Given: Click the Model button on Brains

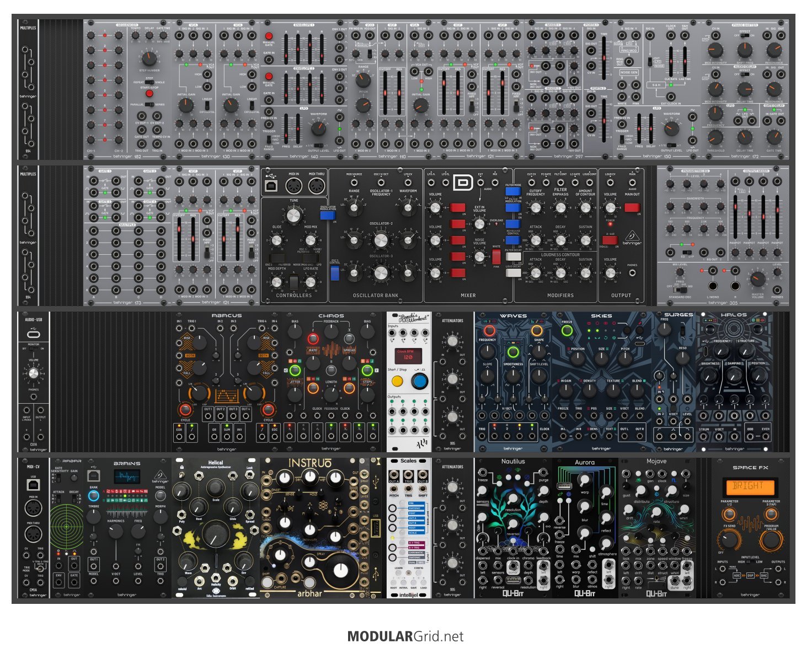Looking at the screenshot, I should (160, 495).
